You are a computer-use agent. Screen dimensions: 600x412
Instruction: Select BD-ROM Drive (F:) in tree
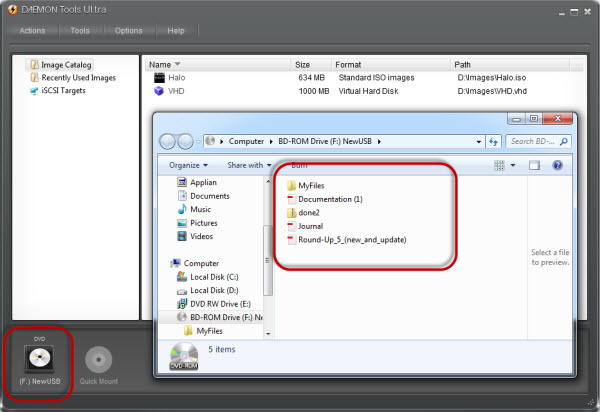[x=220, y=318]
